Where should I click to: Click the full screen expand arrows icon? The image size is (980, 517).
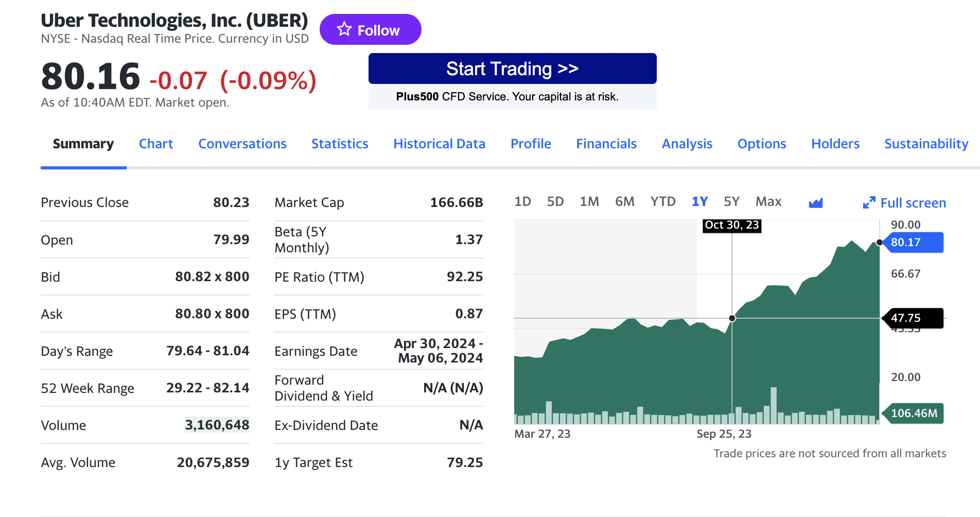pyautogui.click(x=869, y=202)
